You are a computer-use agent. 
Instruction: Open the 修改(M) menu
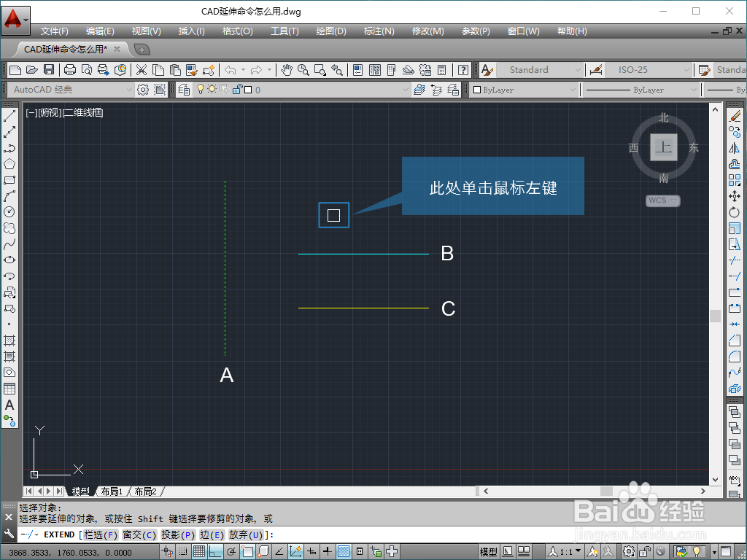tap(427, 31)
